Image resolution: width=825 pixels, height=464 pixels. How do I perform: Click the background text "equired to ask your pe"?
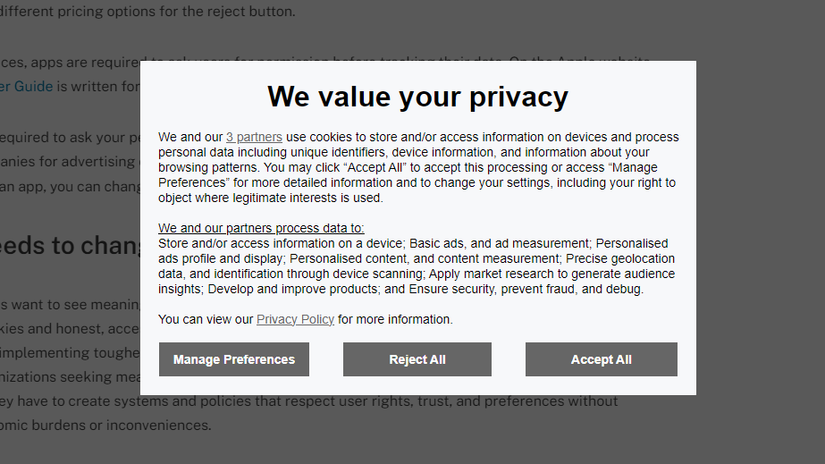pyautogui.click(x=70, y=137)
